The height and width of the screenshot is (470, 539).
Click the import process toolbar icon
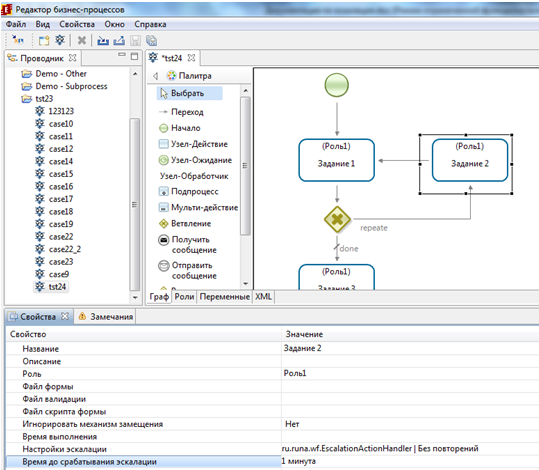coord(103,41)
